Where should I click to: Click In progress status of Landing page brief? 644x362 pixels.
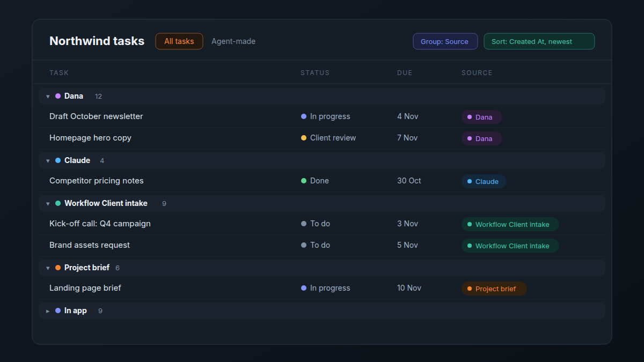tap(326, 288)
